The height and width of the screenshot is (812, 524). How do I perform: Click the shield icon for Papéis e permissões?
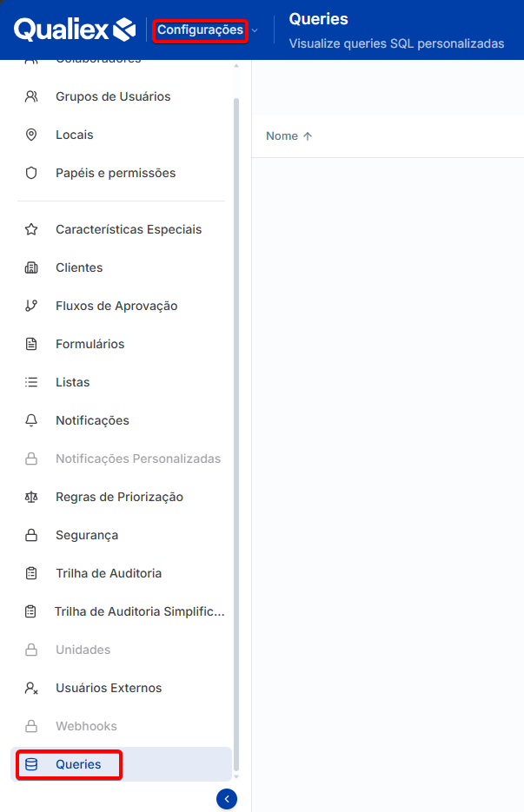31,173
